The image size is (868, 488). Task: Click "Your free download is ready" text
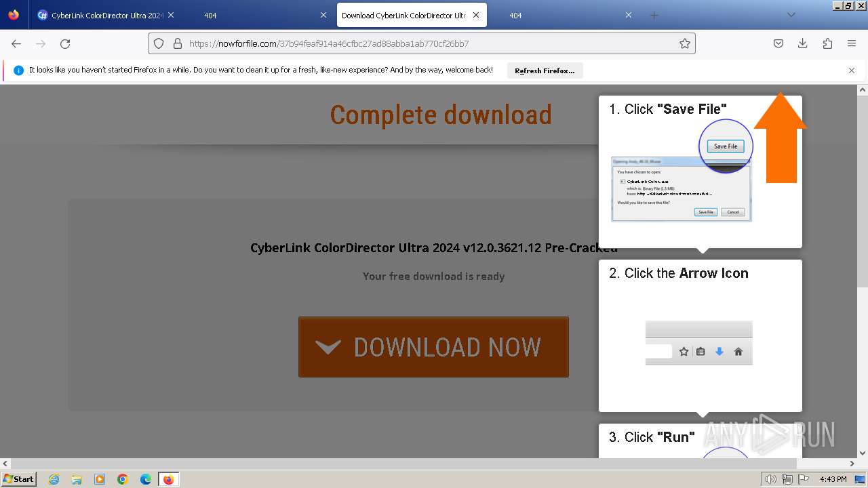[x=433, y=276]
